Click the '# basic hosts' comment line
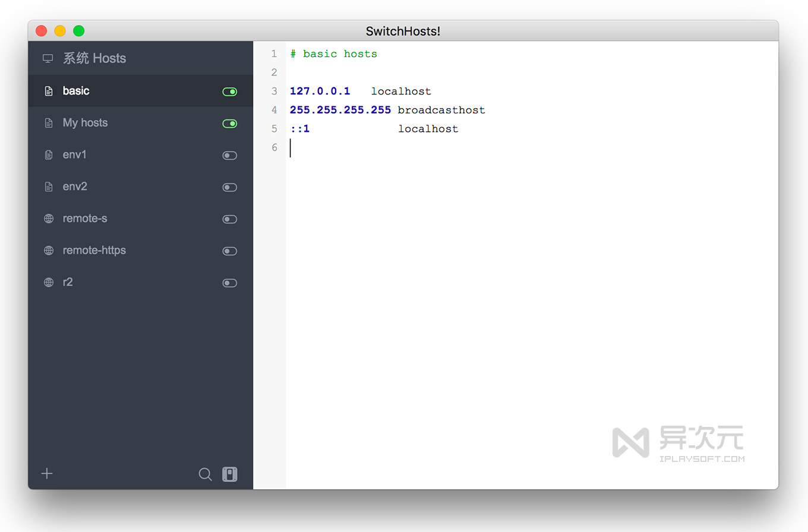The height and width of the screenshot is (532, 808). click(x=333, y=54)
